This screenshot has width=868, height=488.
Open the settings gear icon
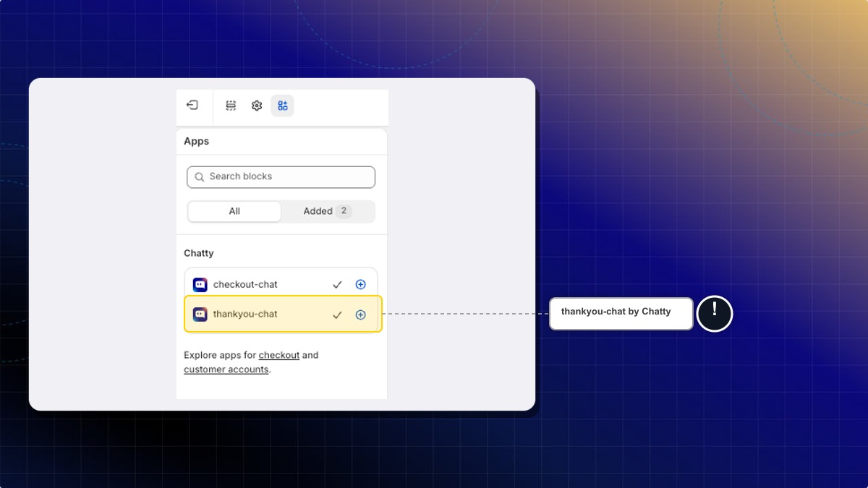257,106
